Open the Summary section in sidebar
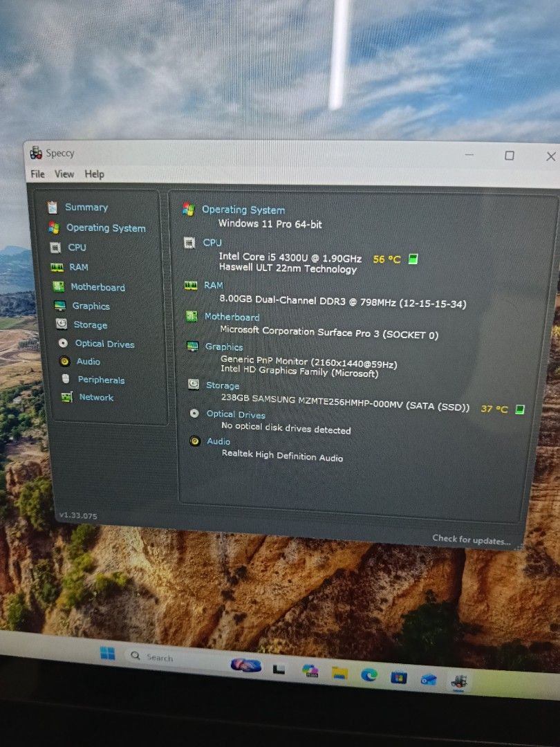Image resolution: width=560 pixels, height=747 pixels. point(86,207)
